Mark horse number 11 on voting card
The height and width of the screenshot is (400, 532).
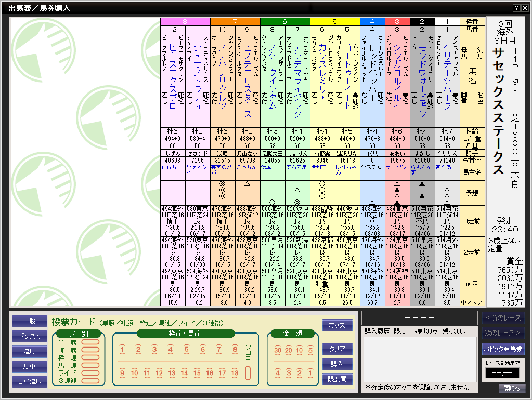(x=147, y=373)
